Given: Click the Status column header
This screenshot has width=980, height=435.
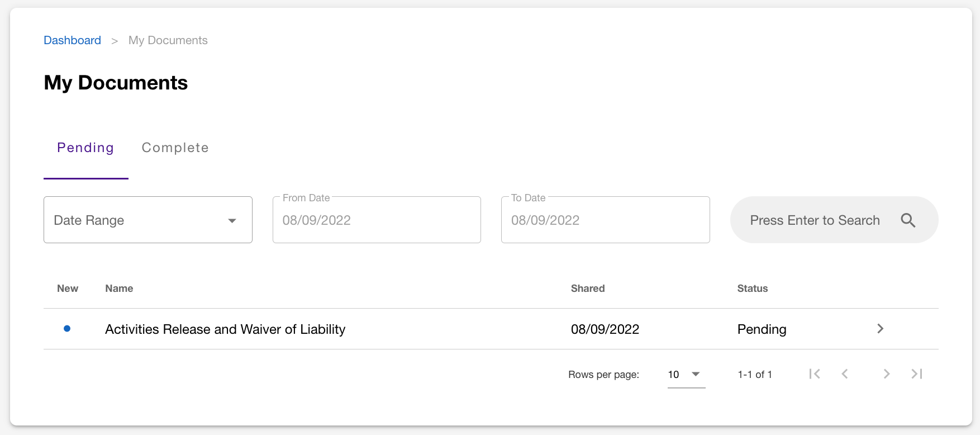Looking at the screenshot, I should pos(753,289).
